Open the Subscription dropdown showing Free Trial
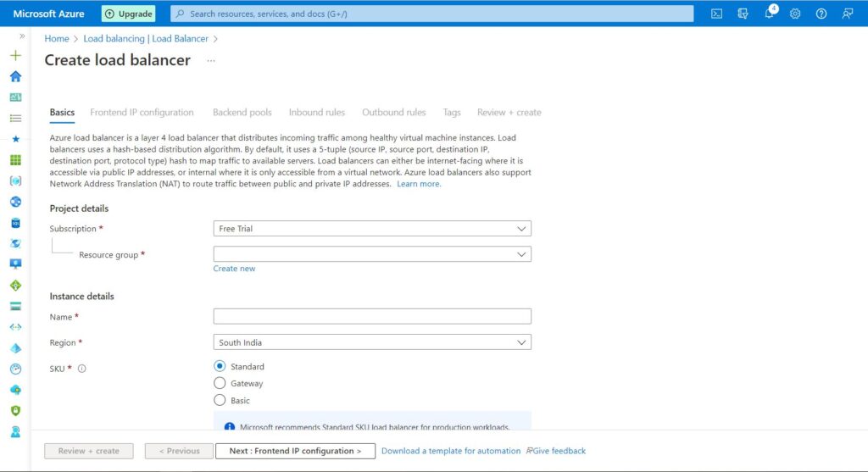Viewport: 868px width, 472px height. click(x=372, y=229)
